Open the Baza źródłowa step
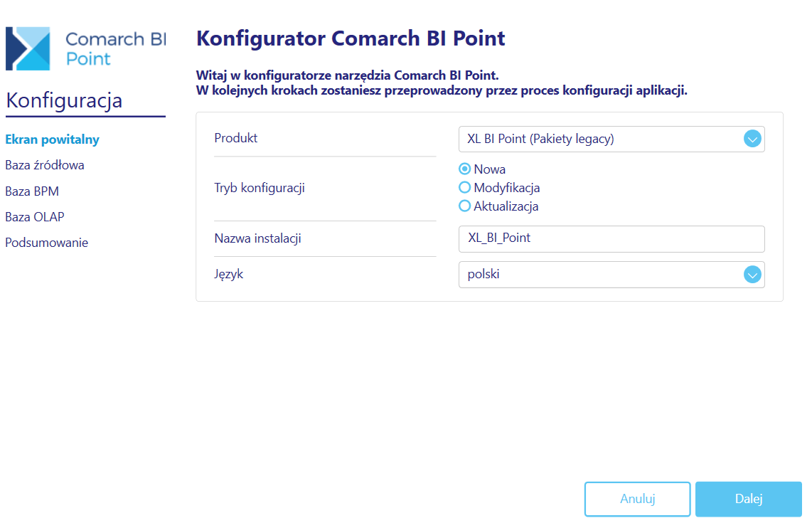The width and height of the screenshot is (812, 528). tap(45, 165)
